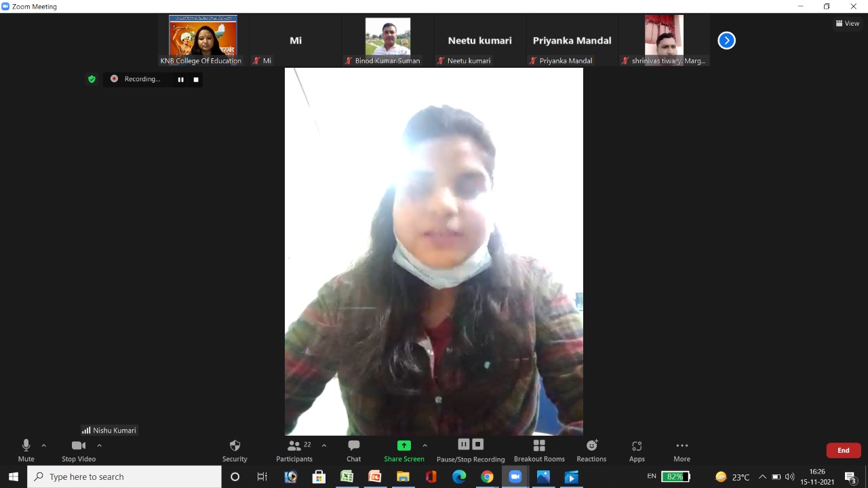Open Photos app from the taskbar

(x=543, y=477)
